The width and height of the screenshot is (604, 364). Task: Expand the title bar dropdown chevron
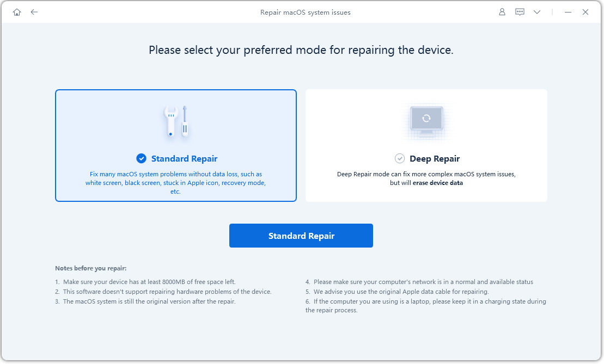537,12
